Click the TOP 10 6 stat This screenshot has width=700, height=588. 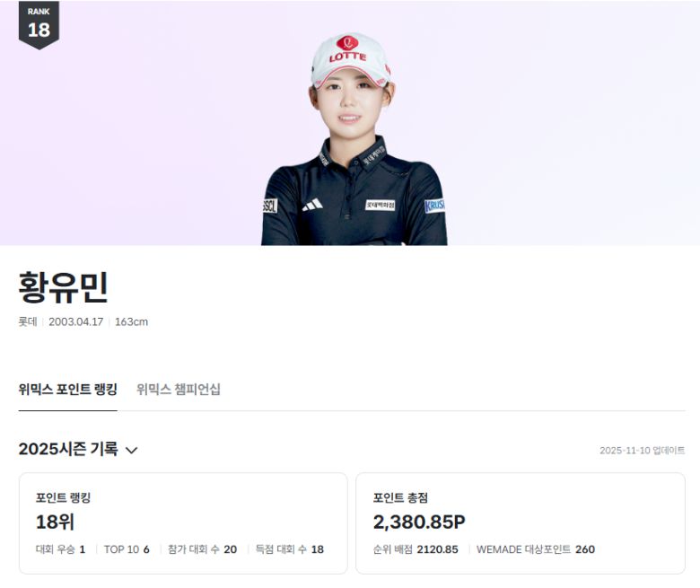[x=127, y=549]
